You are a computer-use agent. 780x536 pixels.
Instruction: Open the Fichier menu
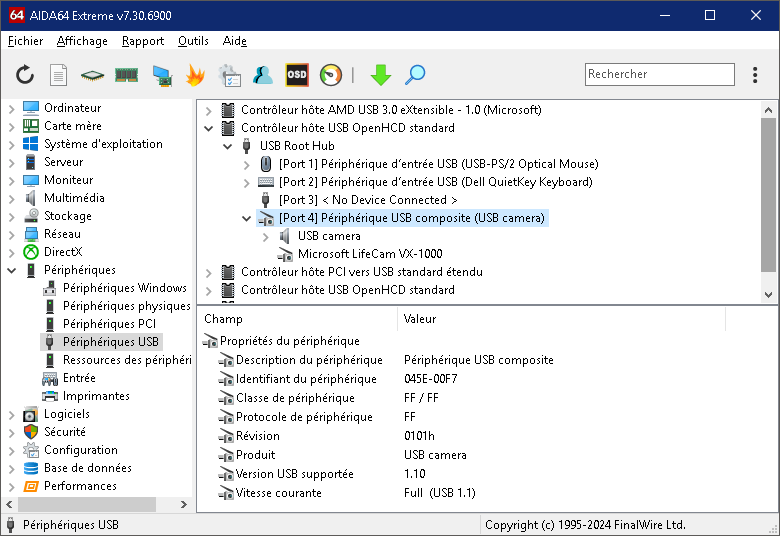point(25,41)
